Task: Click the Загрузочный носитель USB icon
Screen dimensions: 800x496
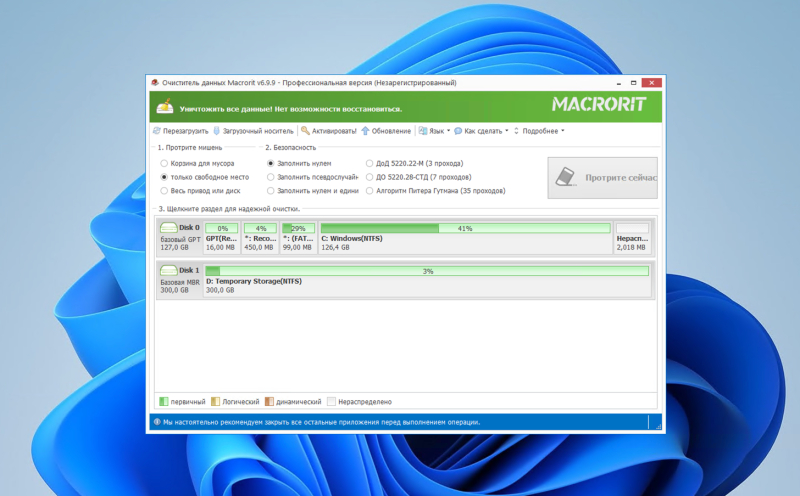Action: point(216,131)
